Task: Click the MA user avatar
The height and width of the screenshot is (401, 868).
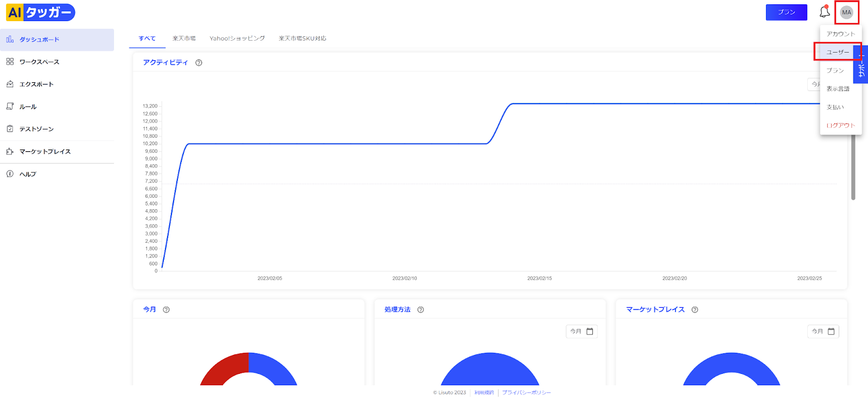Action: tap(847, 12)
